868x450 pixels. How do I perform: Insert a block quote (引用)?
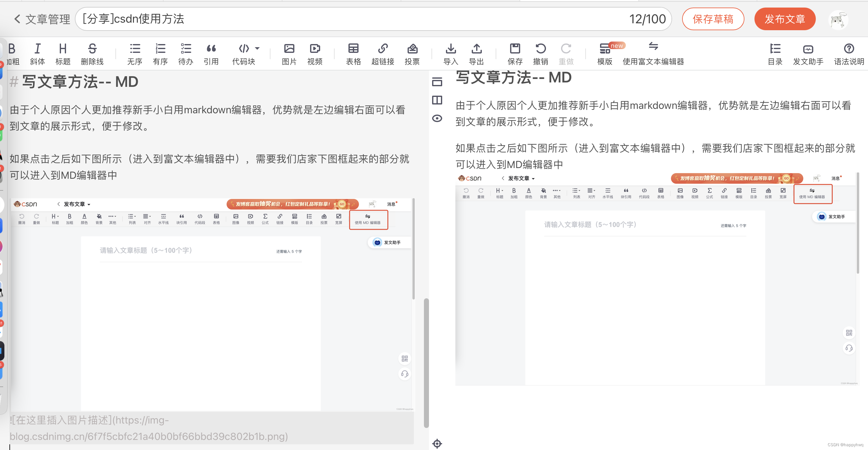(211, 54)
